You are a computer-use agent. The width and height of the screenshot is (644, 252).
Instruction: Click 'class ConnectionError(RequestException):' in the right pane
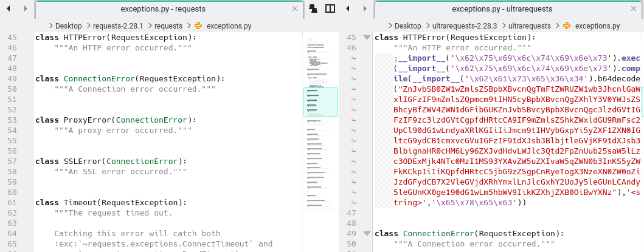coord(469,234)
